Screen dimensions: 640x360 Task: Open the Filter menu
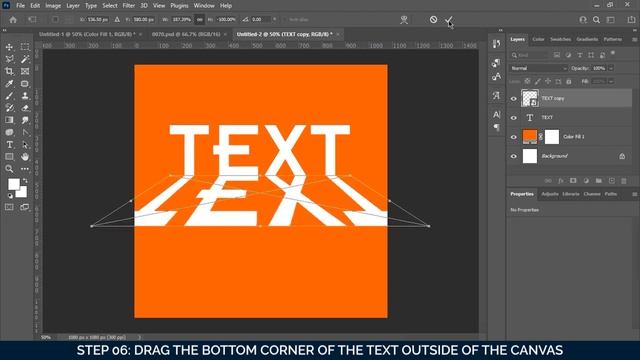tap(129, 6)
